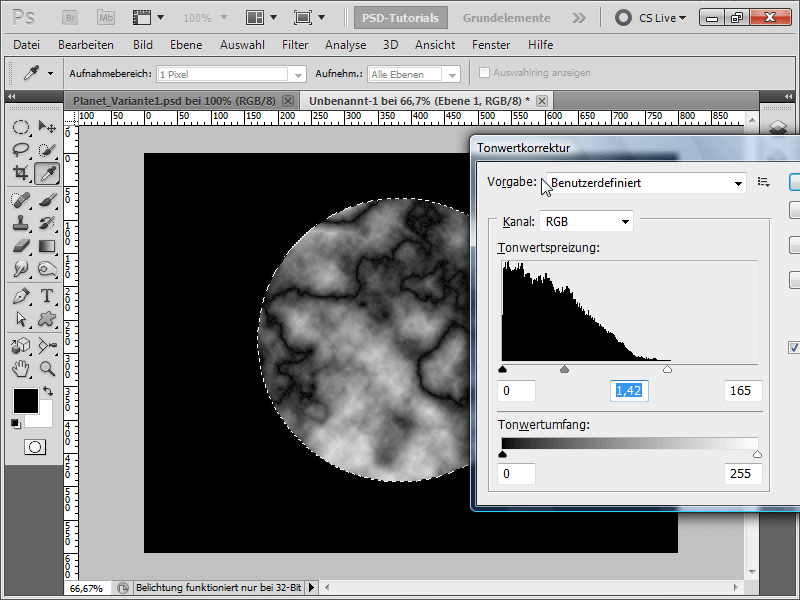
Task: Select the 3D Object tool
Action: (20, 346)
